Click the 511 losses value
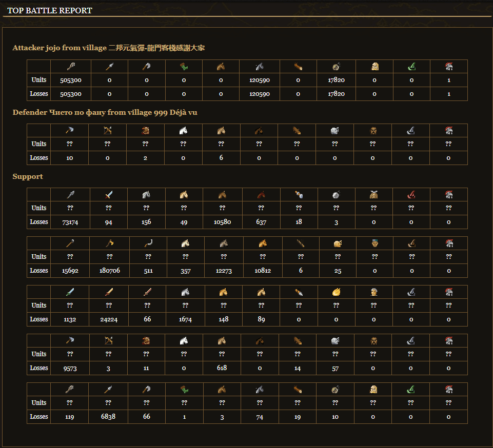493x448 pixels. pyautogui.click(x=148, y=271)
